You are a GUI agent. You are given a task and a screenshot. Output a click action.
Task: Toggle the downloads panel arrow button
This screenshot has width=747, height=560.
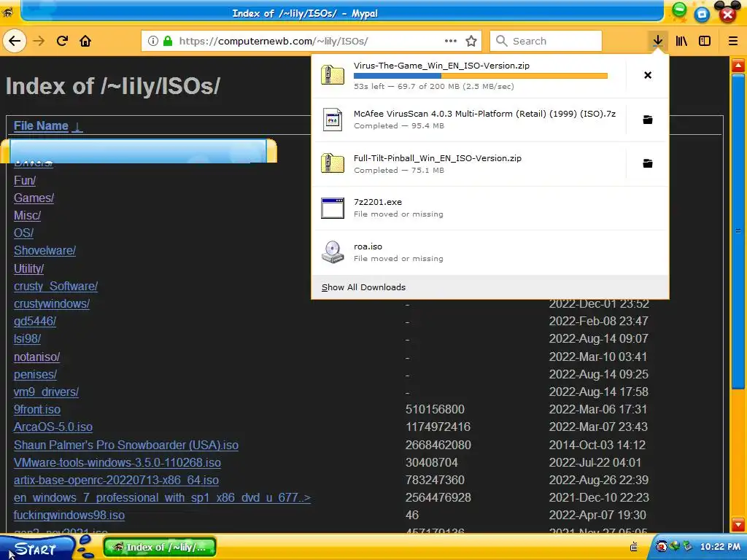(x=657, y=41)
